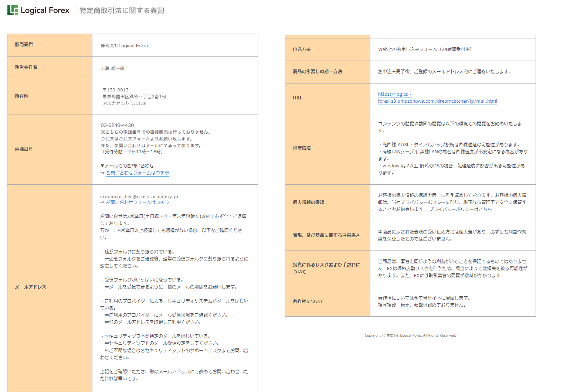Select the 電話番号 header cell

pos(50,150)
